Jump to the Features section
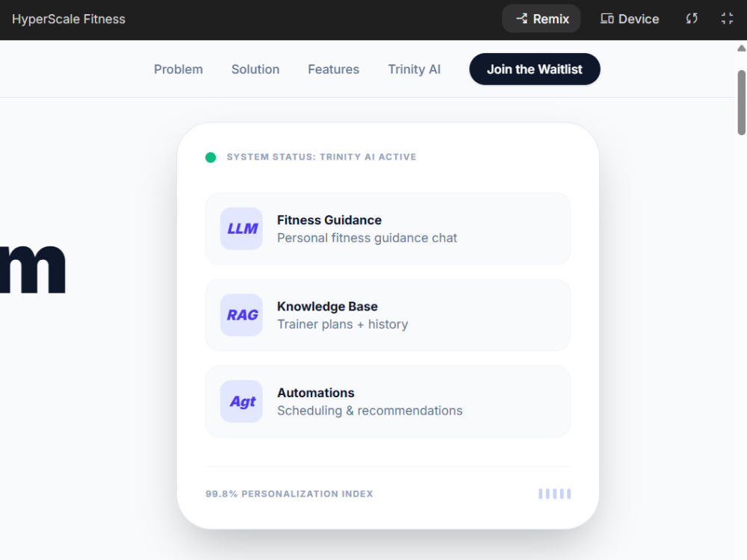 pyautogui.click(x=333, y=69)
